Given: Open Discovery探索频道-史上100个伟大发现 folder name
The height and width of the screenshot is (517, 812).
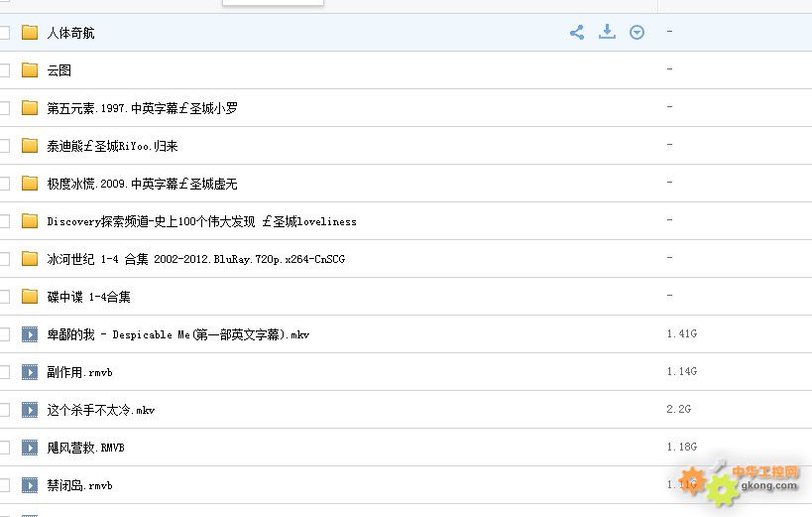Looking at the screenshot, I should [x=202, y=221].
